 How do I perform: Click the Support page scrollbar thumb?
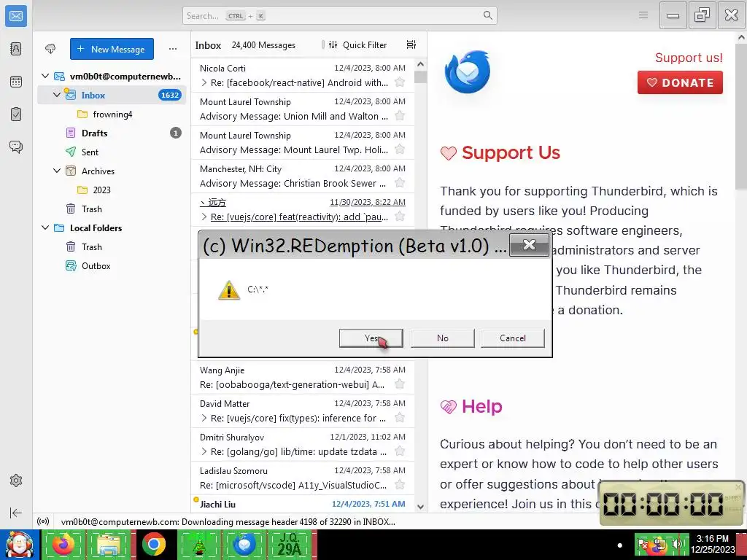point(741,117)
